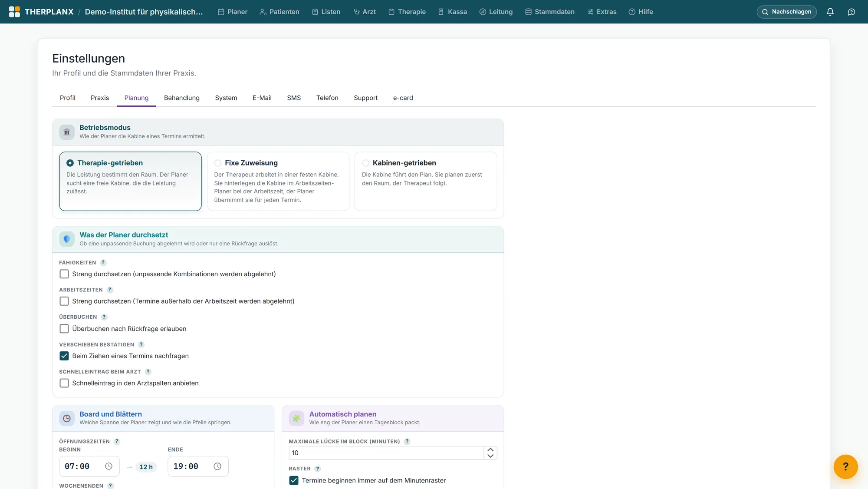Click help icon next to Öffnungszeiten
Viewport: 868px width, 489px height.
coord(117,442)
